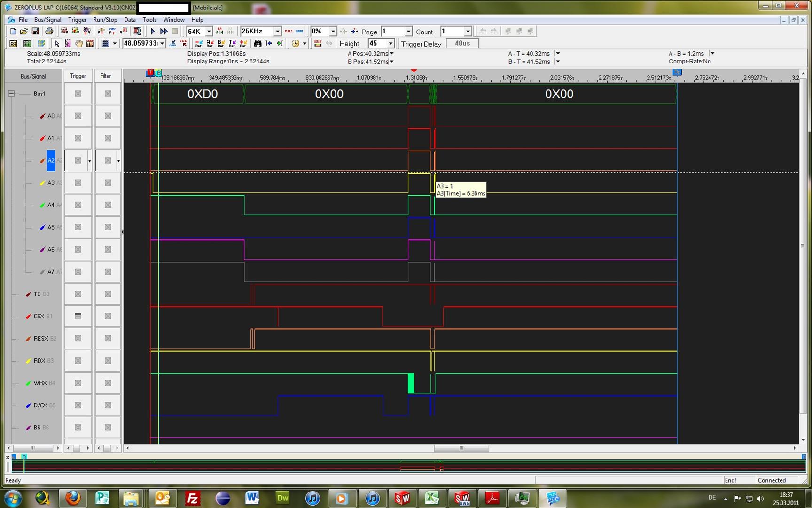Toggle filter condition for D/CX
Image resolution: width=812 pixels, height=508 pixels.
coord(108,405)
